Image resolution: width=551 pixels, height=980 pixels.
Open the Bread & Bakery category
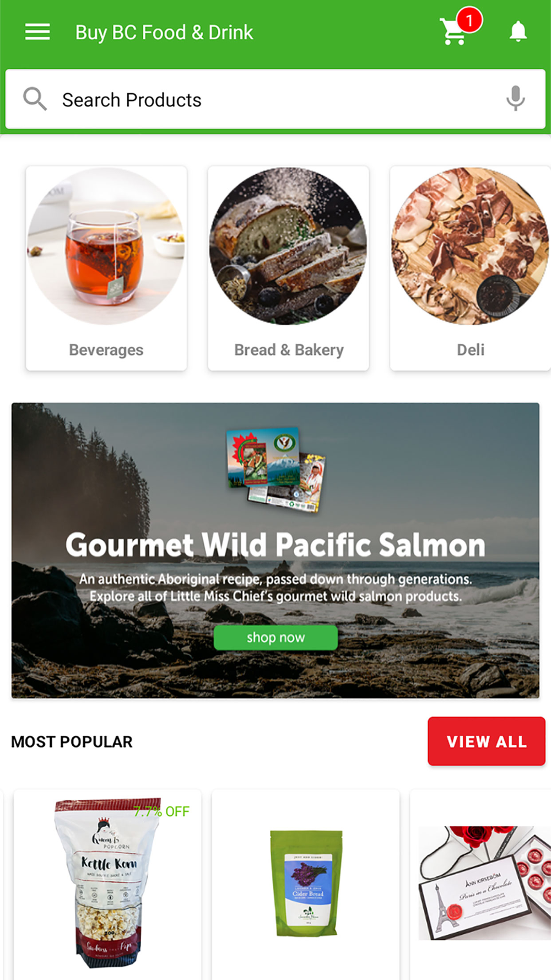tap(288, 268)
